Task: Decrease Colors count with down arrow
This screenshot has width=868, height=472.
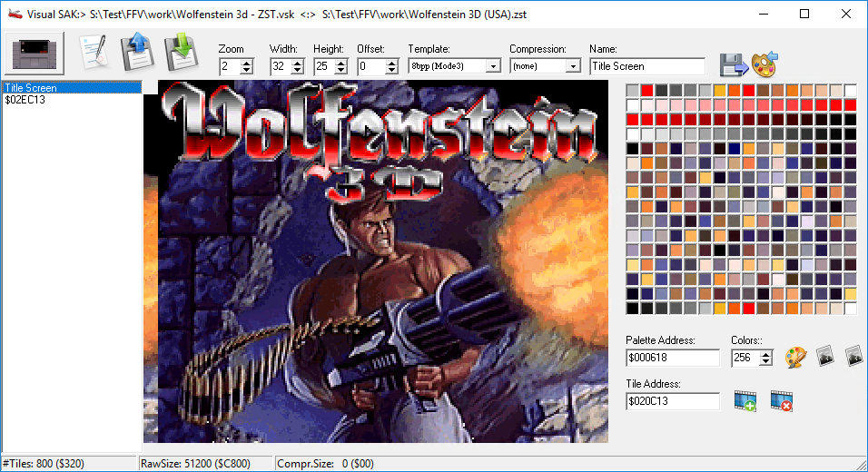Action: 766,362
